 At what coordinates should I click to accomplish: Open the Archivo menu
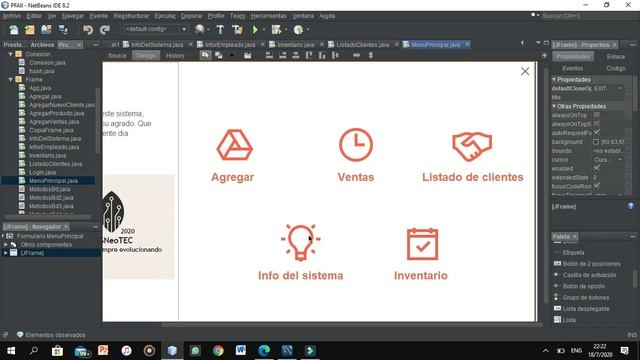(11, 16)
